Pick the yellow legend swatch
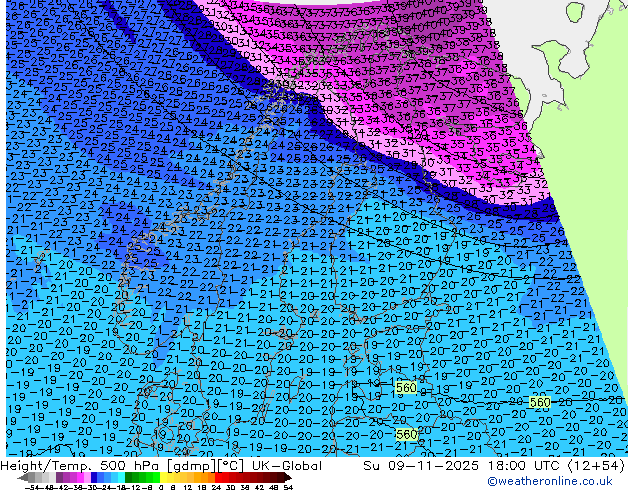634x490 pixels. click(x=163, y=477)
